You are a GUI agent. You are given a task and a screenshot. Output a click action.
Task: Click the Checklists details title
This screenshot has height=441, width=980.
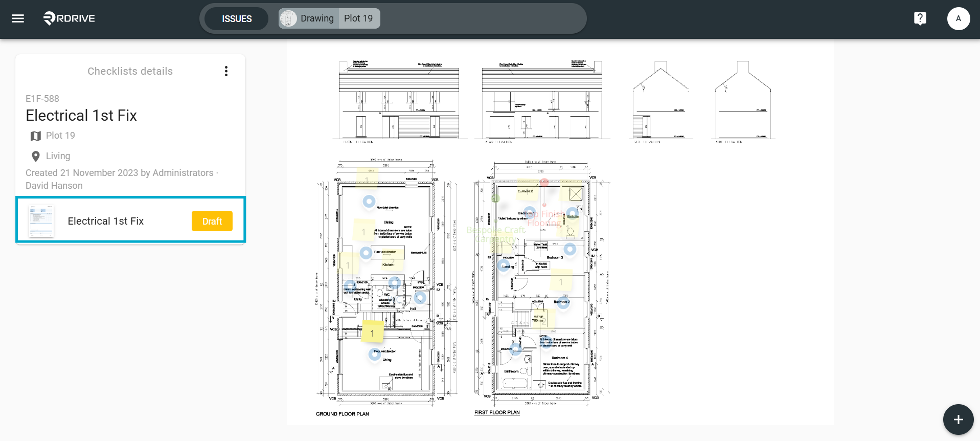pyautogui.click(x=130, y=71)
